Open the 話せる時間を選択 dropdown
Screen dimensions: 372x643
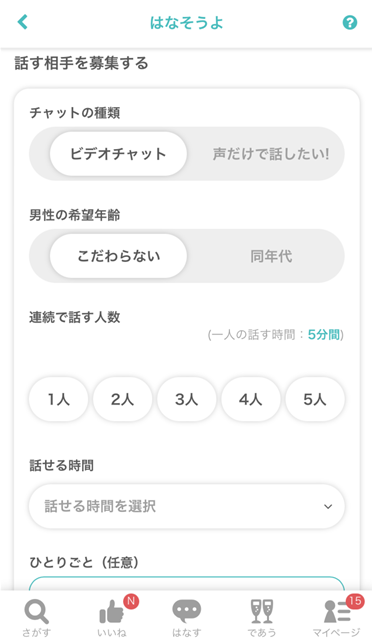click(x=187, y=506)
